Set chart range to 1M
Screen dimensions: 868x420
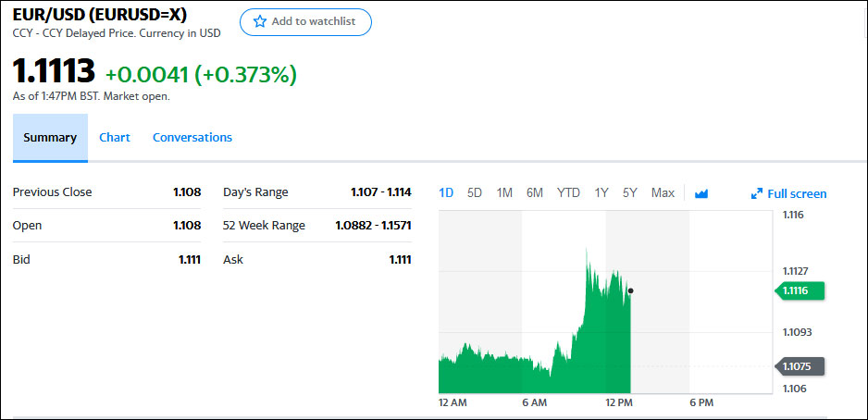504,192
